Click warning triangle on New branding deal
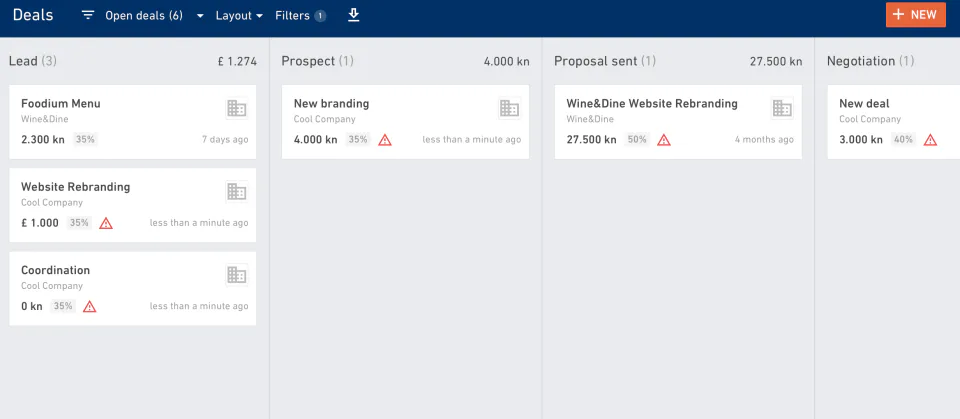Image resolution: width=960 pixels, height=419 pixels. click(385, 140)
